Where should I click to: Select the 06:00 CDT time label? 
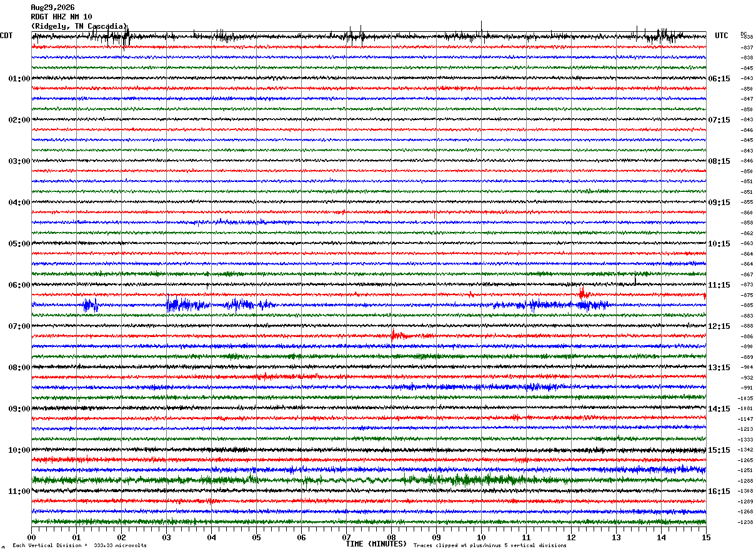(x=19, y=285)
